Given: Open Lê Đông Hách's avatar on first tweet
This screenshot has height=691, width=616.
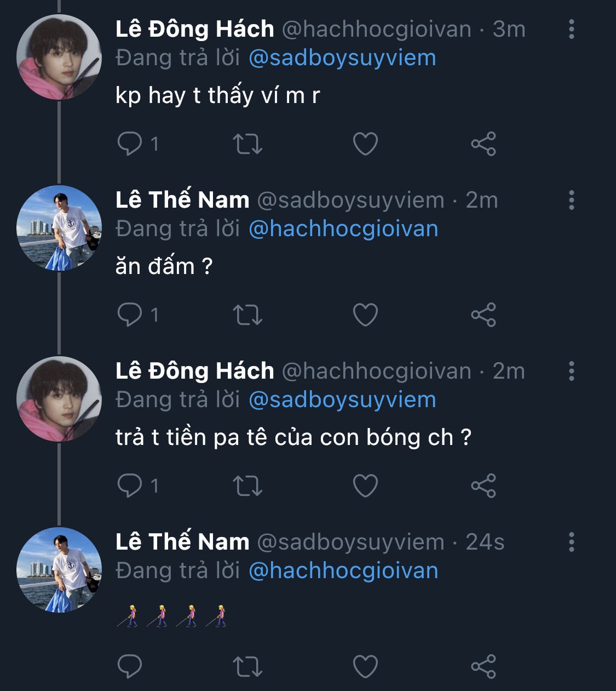Looking at the screenshot, I should pos(59,57).
